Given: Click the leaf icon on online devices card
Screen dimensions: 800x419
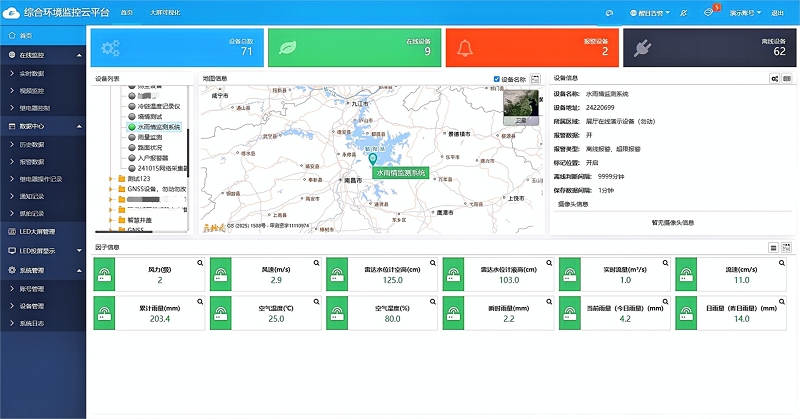Looking at the screenshot, I should pos(286,47).
